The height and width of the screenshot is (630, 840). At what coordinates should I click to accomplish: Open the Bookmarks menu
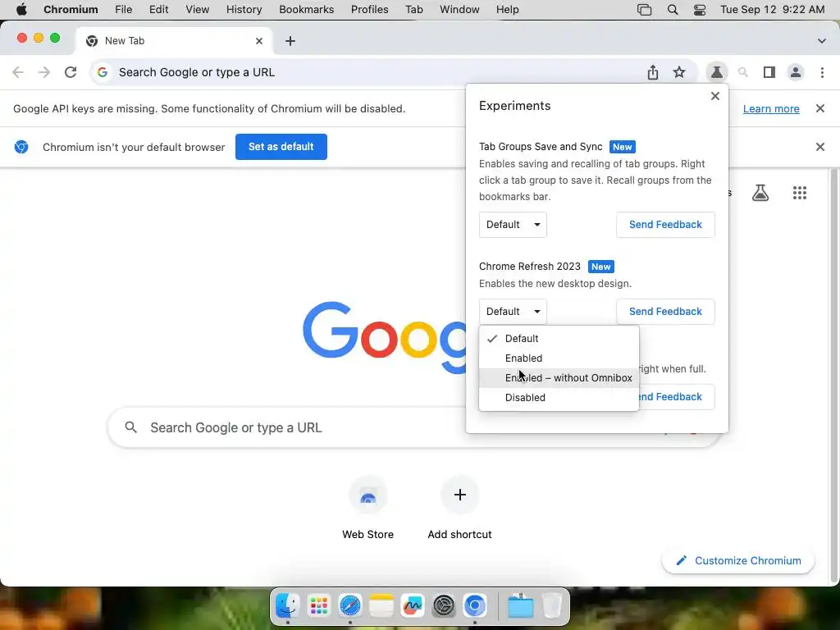(307, 10)
